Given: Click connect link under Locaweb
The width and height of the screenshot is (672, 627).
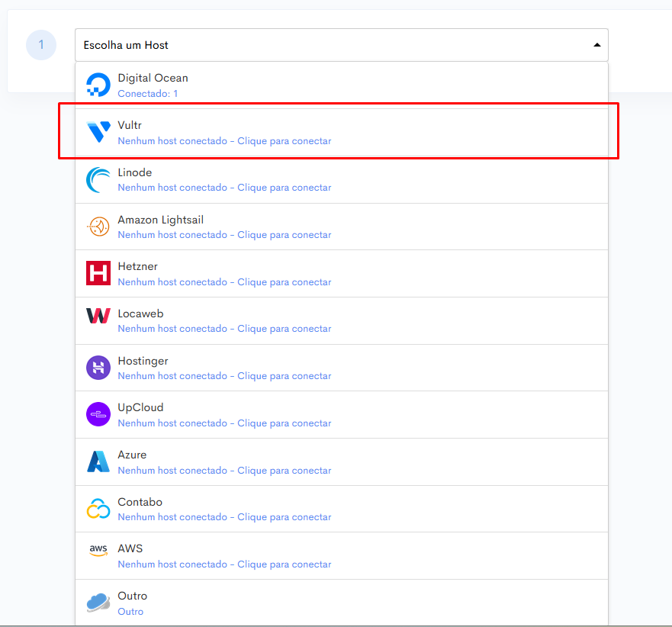Looking at the screenshot, I should pos(224,328).
